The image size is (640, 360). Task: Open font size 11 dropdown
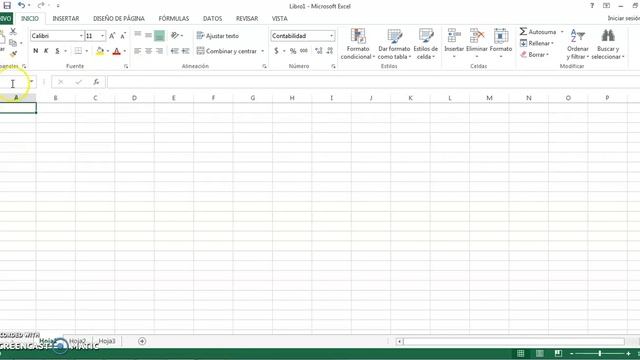[x=102, y=36]
